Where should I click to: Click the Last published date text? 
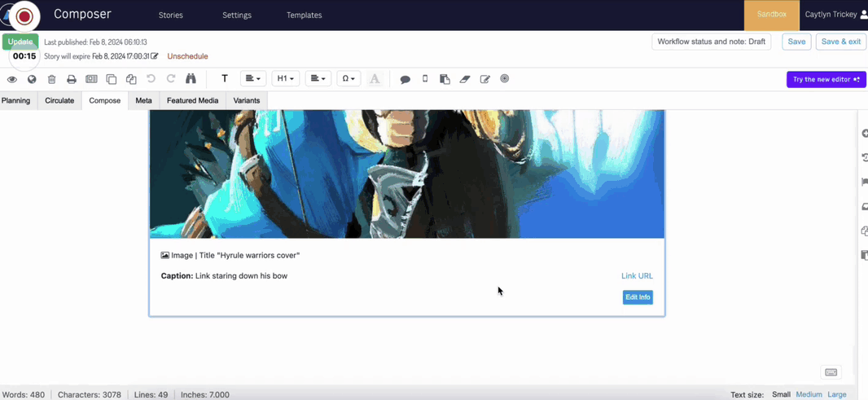[95, 42]
